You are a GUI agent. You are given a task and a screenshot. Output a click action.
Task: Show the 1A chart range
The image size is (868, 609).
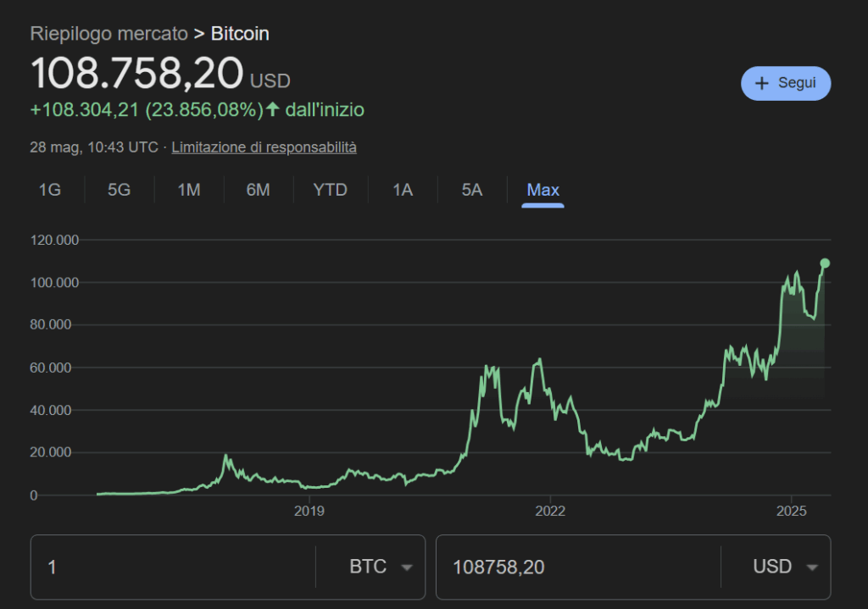(x=403, y=190)
